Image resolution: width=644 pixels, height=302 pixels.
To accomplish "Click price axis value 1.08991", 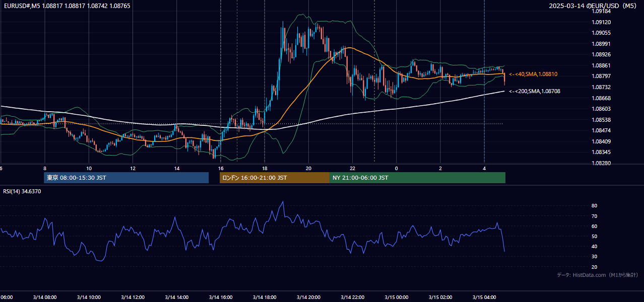I will pos(601,44).
